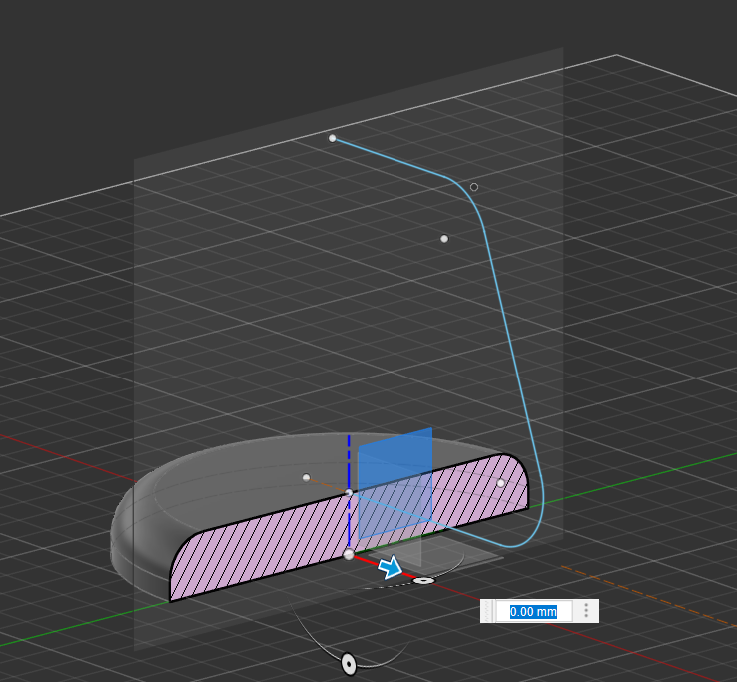Click the hollow spline control point handle

[x=474, y=187]
